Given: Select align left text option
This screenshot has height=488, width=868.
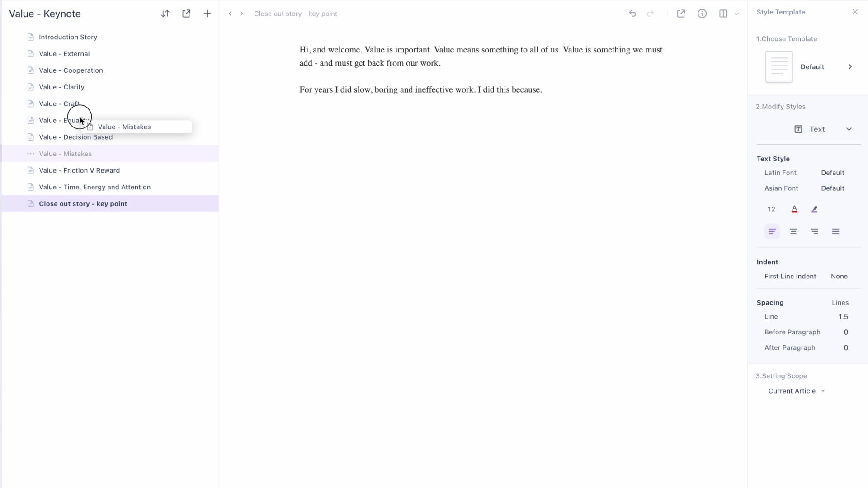Looking at the screenshot, I should (772, 231).
